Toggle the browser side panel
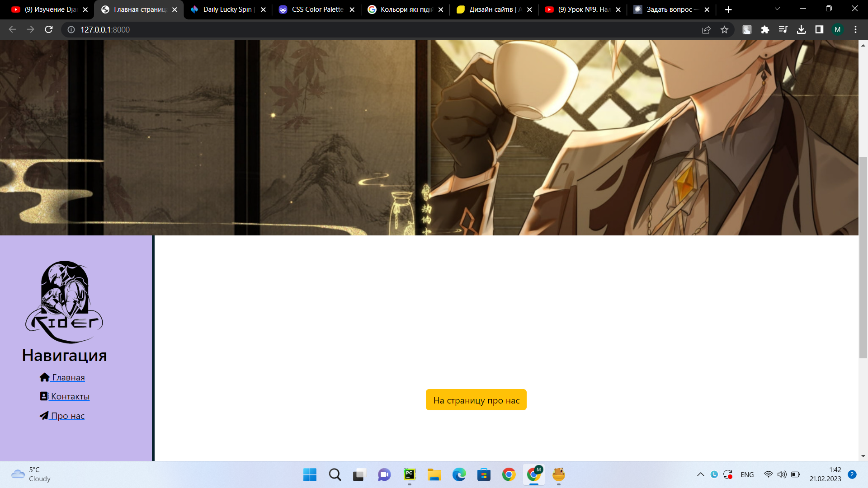This screenshot has width=868, height=488. [x=819, y=29]
